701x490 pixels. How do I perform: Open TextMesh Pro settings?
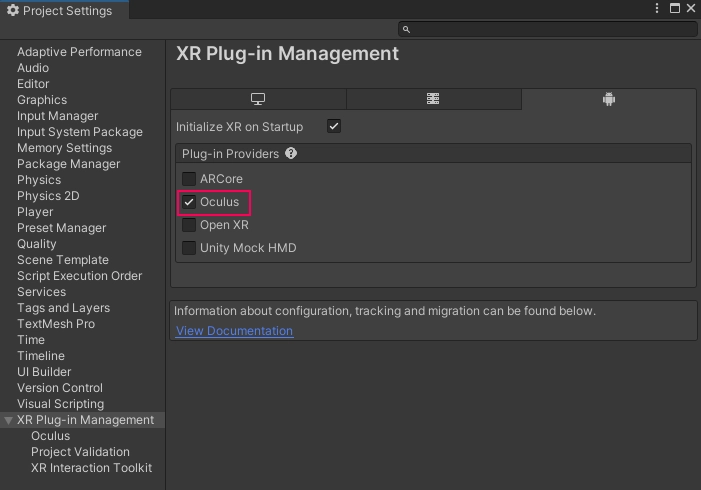[56, 324]
